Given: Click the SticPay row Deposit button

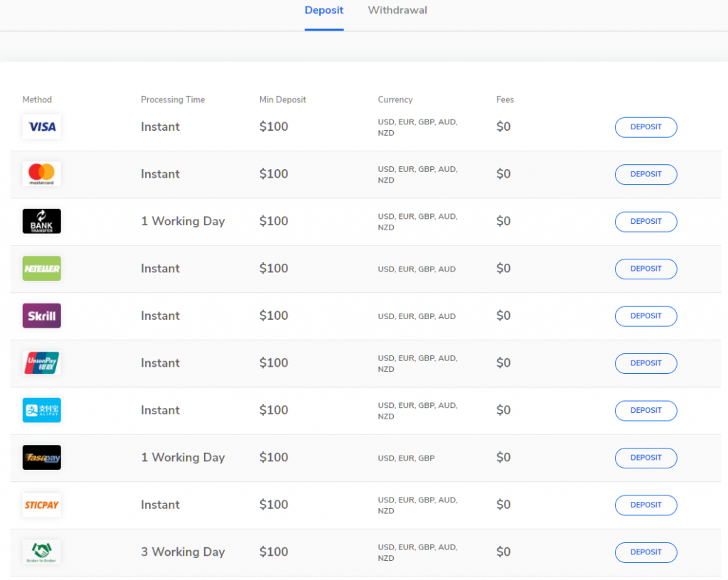Looking at the screenshot, I should (x=646, y=505).
